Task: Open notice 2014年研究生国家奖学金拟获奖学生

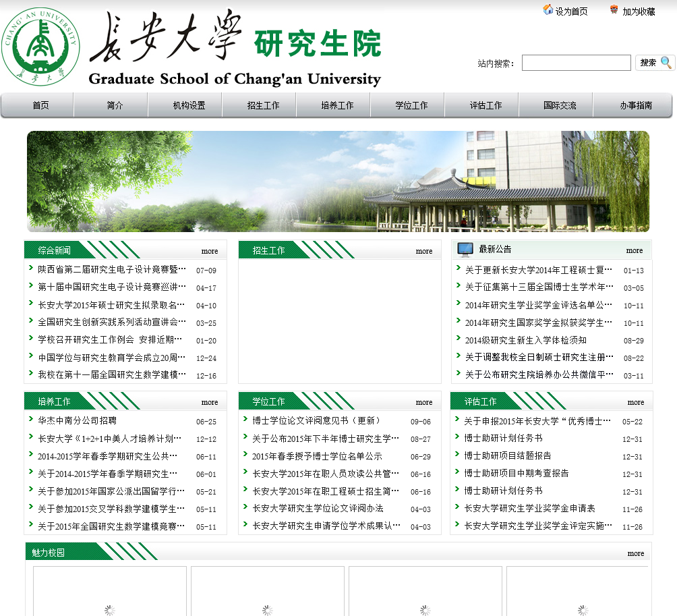Action: (x=538, y=323)
